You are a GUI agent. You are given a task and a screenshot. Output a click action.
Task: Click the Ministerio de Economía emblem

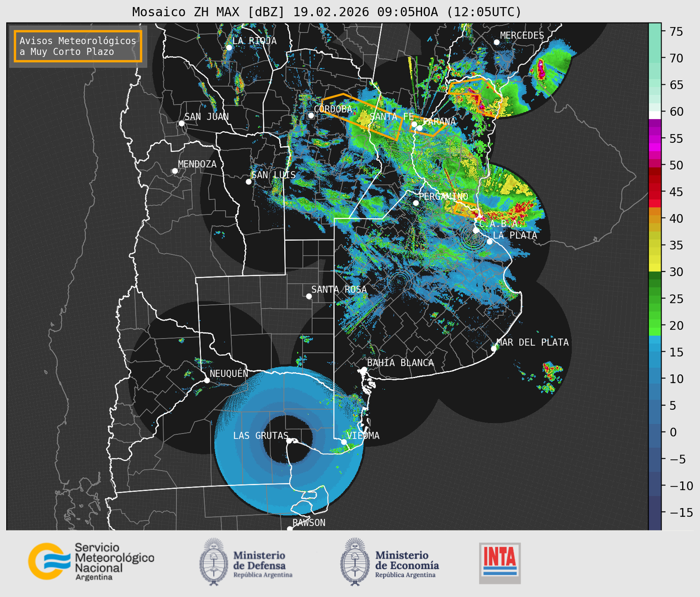pos(355,561)
